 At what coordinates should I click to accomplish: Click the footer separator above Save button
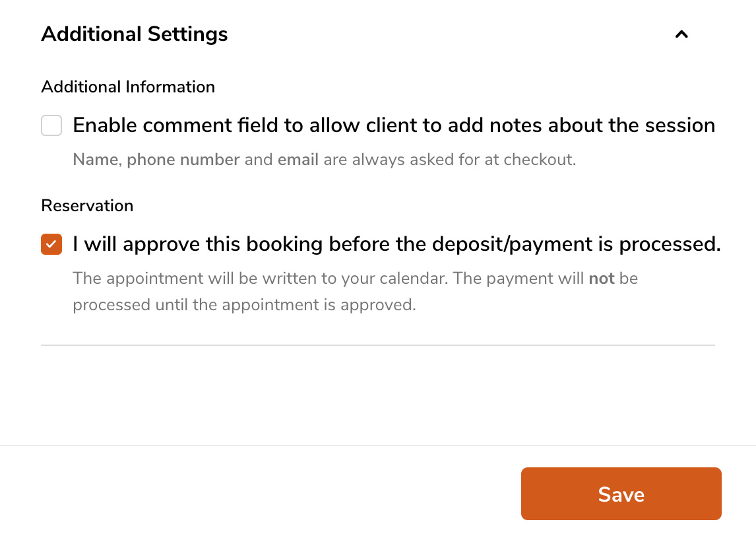pos(377,446)
